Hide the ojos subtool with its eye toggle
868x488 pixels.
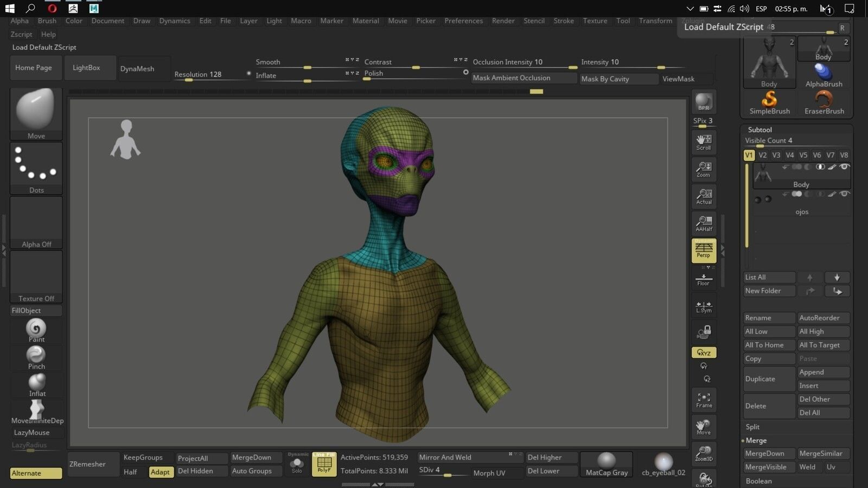click(845, 194)
